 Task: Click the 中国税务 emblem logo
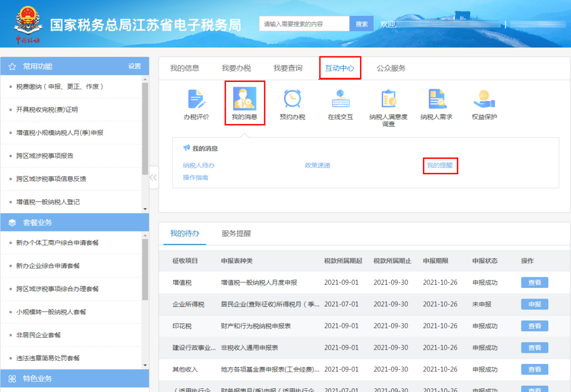point(27,24)
